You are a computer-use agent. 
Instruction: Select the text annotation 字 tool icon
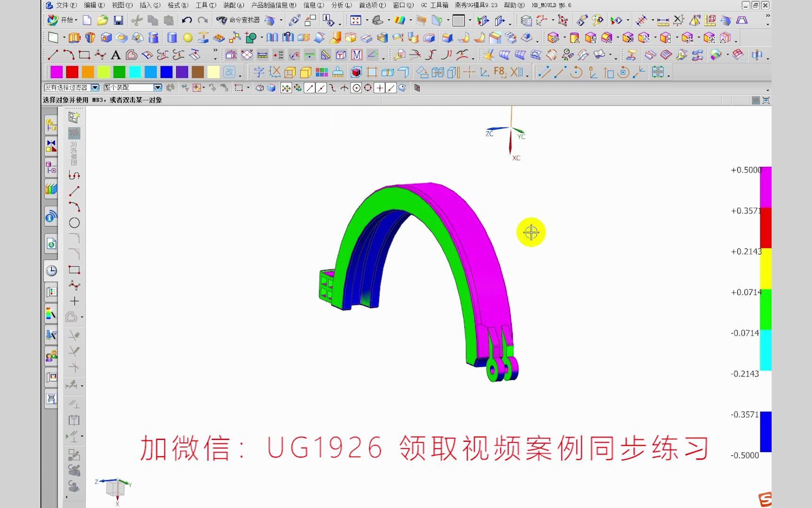click(x=259, y=72)
